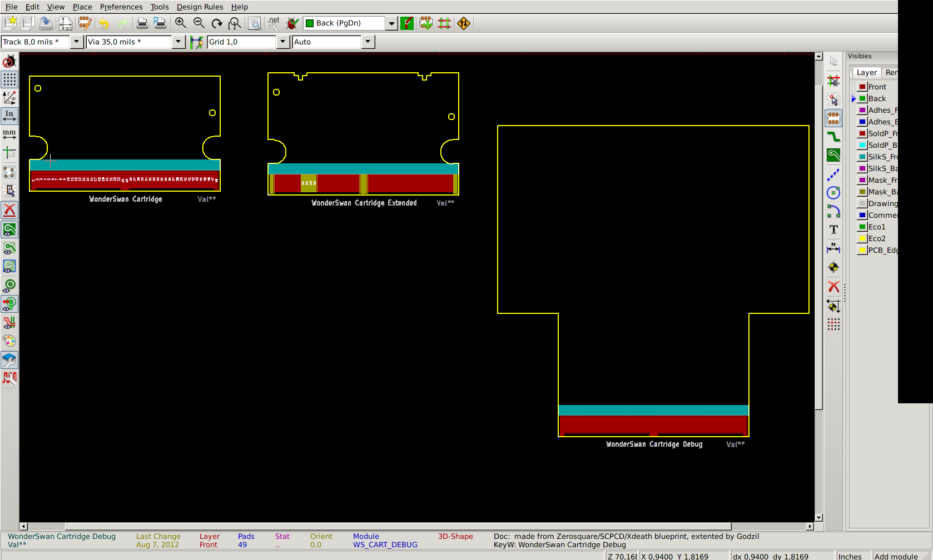Open the Track 8,0 mils width dropdown
The image size is (933, 560).
pos(77,42)
